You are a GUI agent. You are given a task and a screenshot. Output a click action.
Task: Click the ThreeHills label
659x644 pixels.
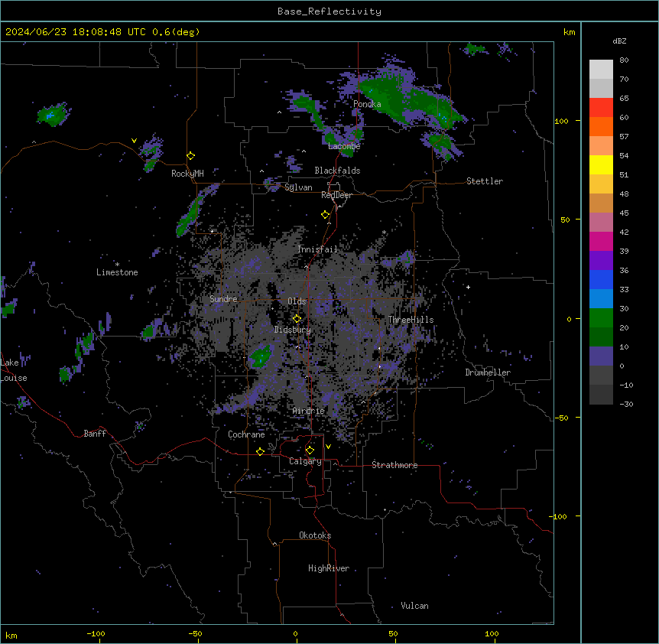point(411,320)
